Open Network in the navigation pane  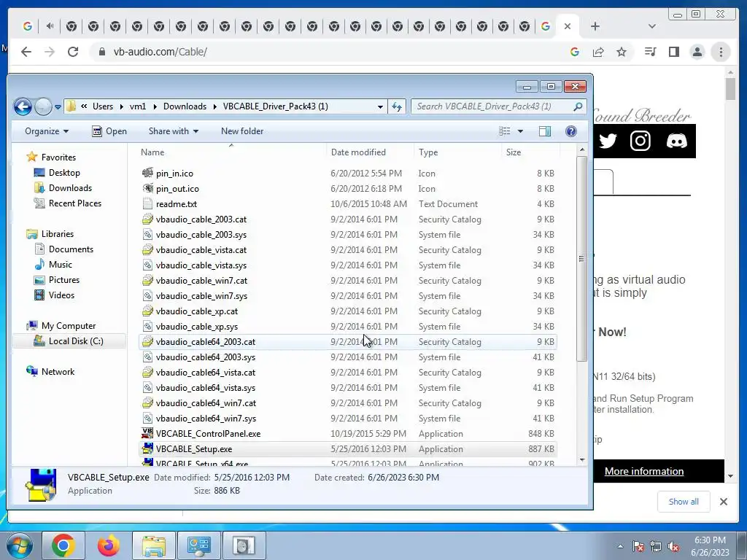point(58,371)
